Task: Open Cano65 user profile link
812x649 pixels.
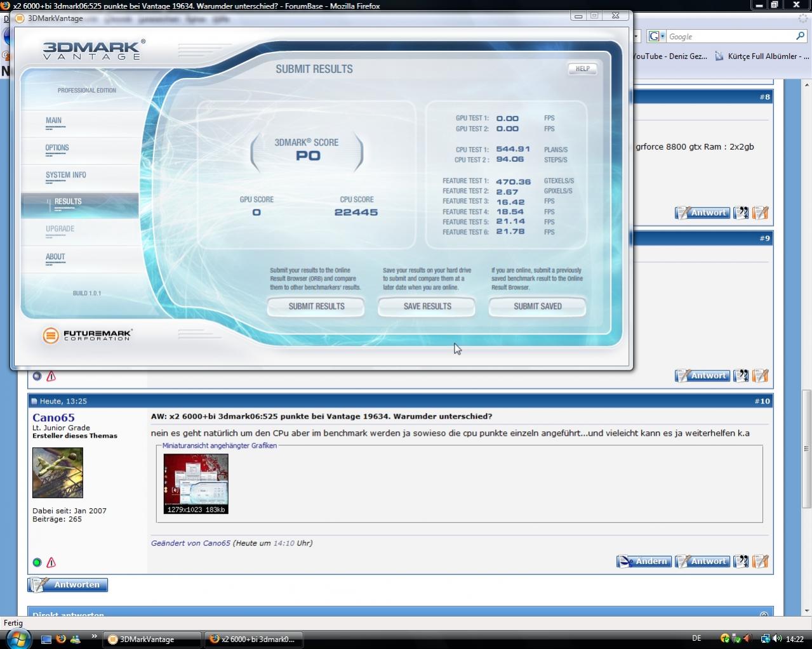Action: pyautogui.click(x=53, y=417)
